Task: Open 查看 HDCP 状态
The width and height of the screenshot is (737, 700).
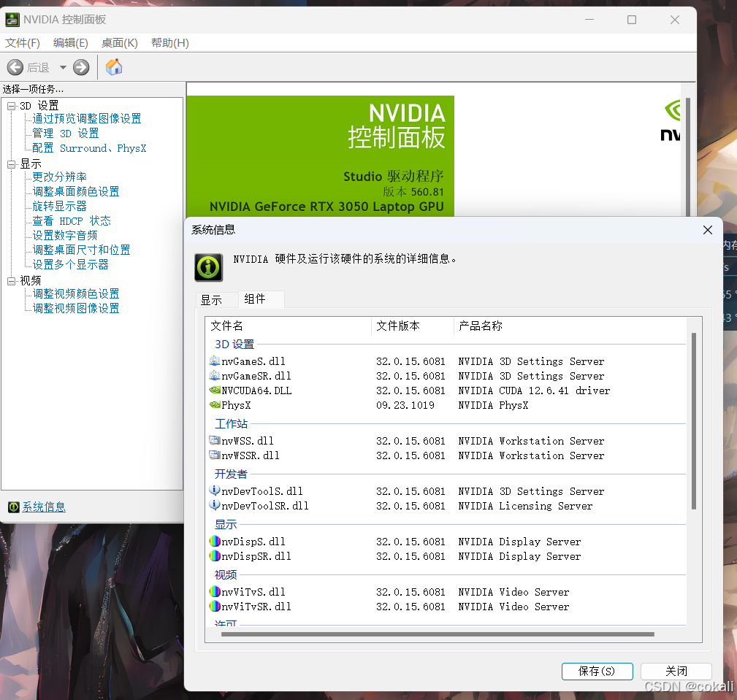Action: (x=72, y=220)
